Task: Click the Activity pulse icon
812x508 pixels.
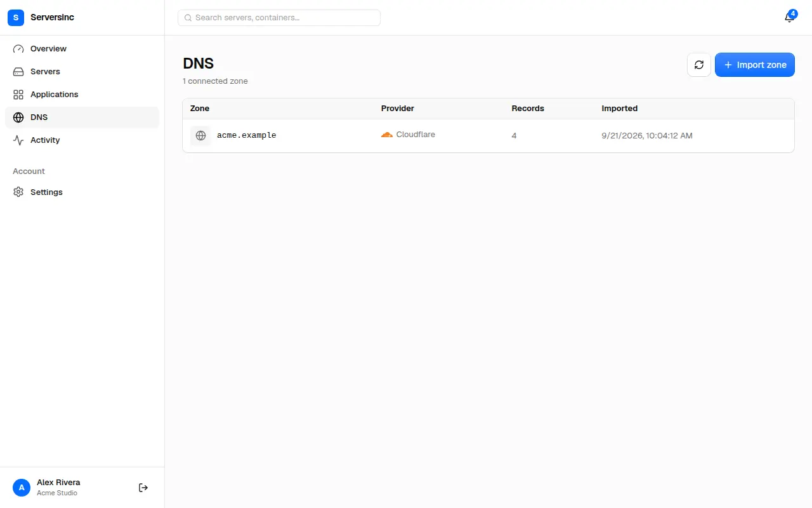Action: (18, 140)
